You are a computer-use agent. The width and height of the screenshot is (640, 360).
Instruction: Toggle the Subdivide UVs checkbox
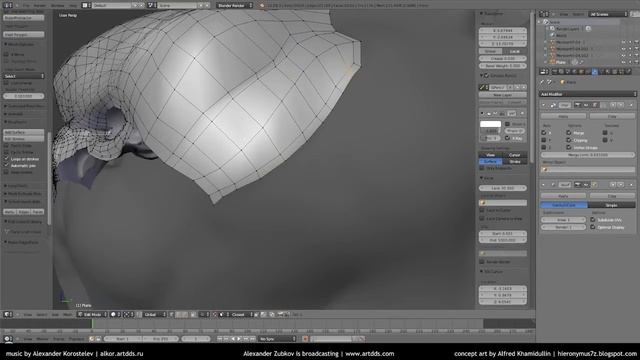coord(593,220)
